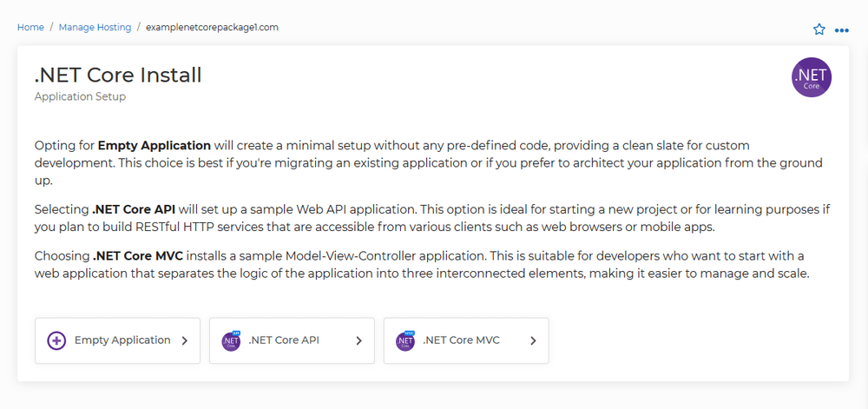
Task: Click the plus icon on Empty Application
Action: (56, 340)
